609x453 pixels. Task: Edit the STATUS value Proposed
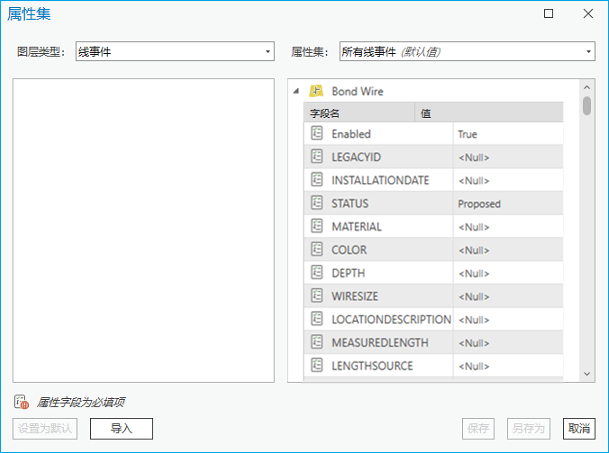pyautogui.click(x=507, y=203)
